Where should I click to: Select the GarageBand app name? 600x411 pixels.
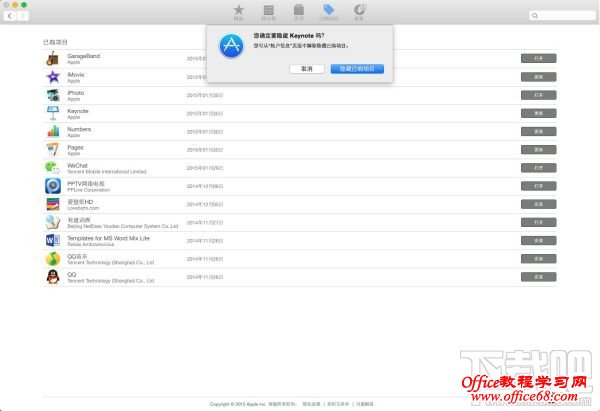coord(83,56)
